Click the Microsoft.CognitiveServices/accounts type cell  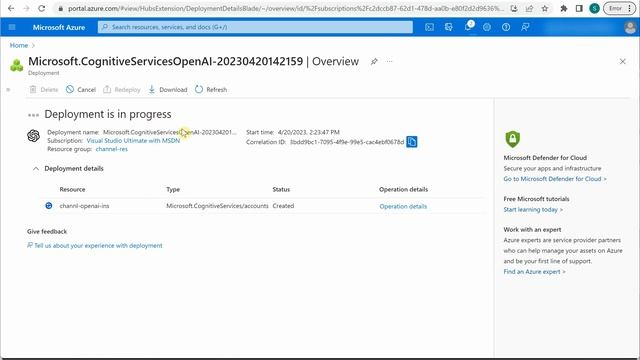pos(217,206)
